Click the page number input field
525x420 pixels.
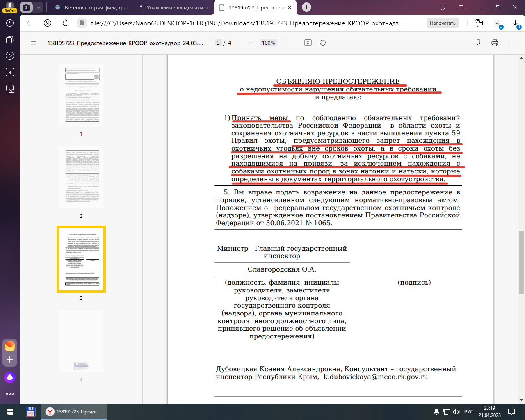point(218,43)
